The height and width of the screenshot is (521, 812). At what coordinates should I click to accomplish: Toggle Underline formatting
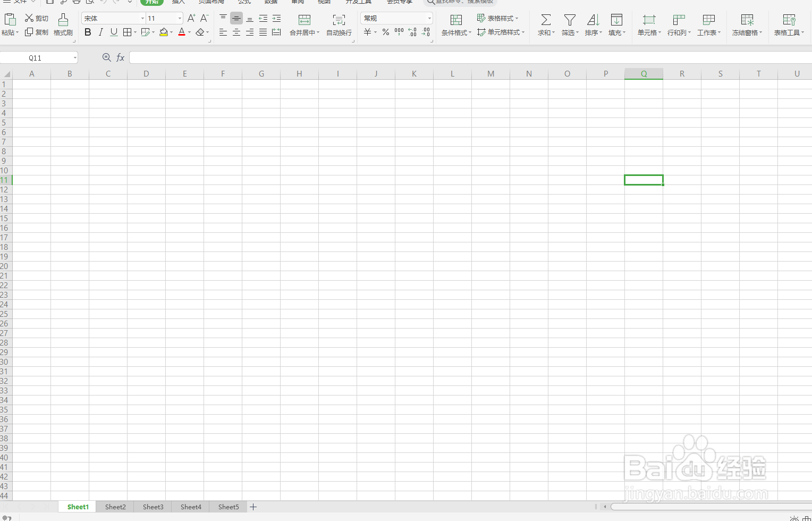click(x=114, y=32)
